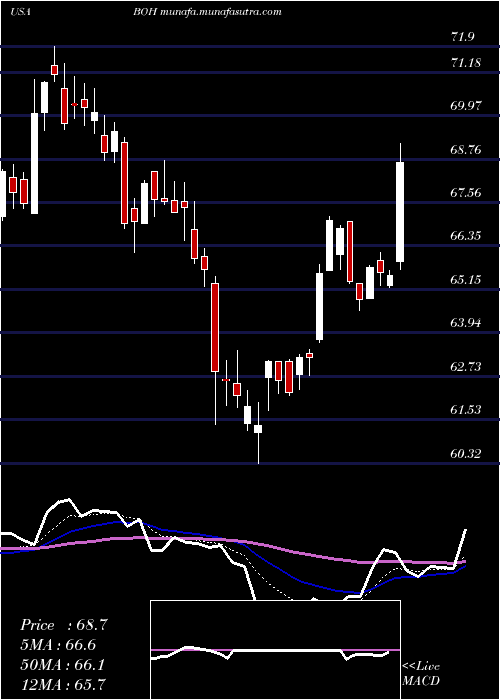The width and height of the screenshot is (500, 700).
Task: Click the 60.32 price axis label
Action: (x=466, y=454)
